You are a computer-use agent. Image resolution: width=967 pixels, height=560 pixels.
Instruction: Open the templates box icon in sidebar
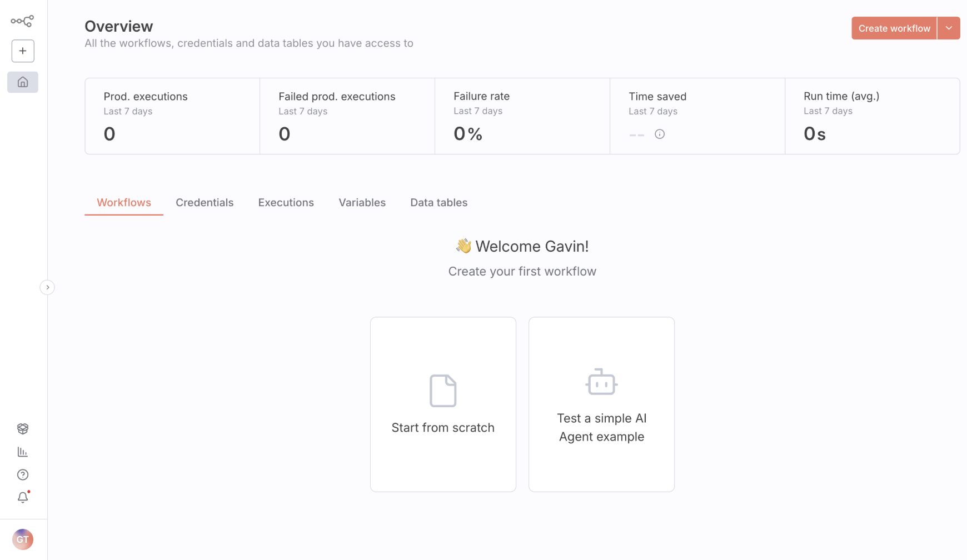23,429
